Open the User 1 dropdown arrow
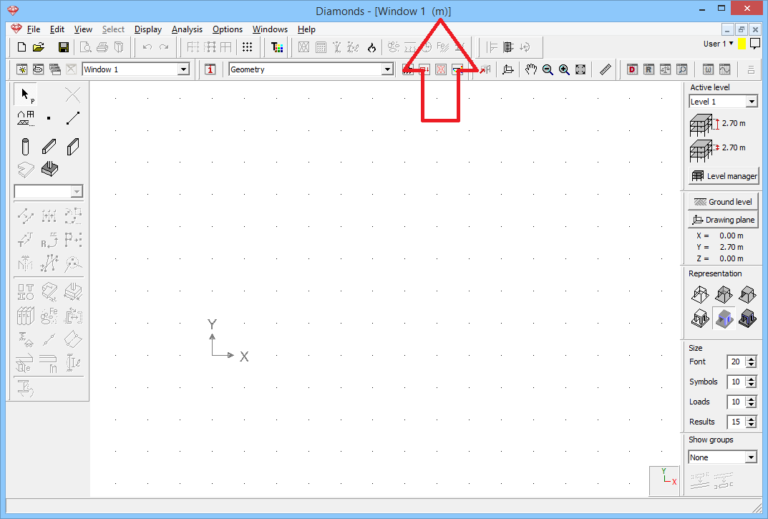This screenshot has height=519, width=768. tap(731, 44)
